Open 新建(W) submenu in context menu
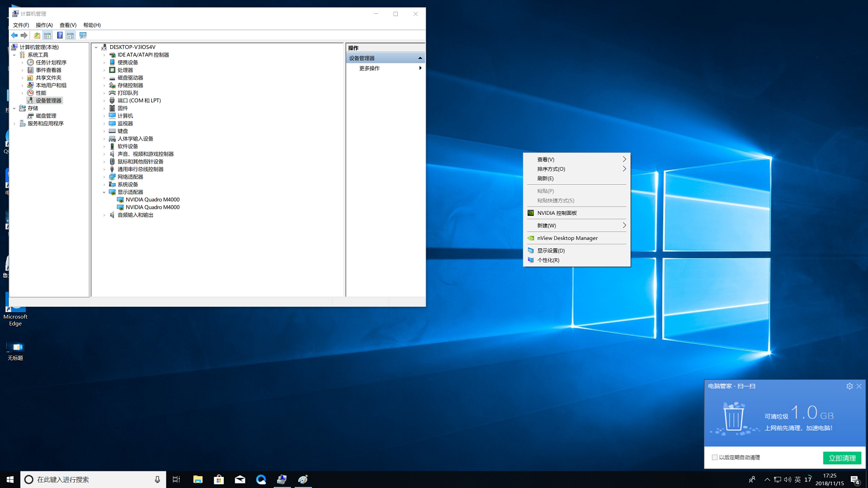Screen dimensions: 868x488 coord(576,225)
